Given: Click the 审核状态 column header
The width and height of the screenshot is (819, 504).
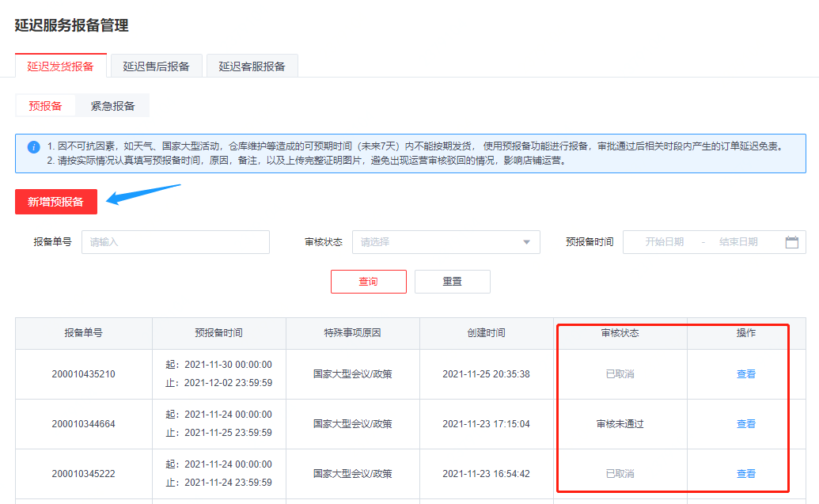Looking at the screenshot, I should [x=620, y=333].
